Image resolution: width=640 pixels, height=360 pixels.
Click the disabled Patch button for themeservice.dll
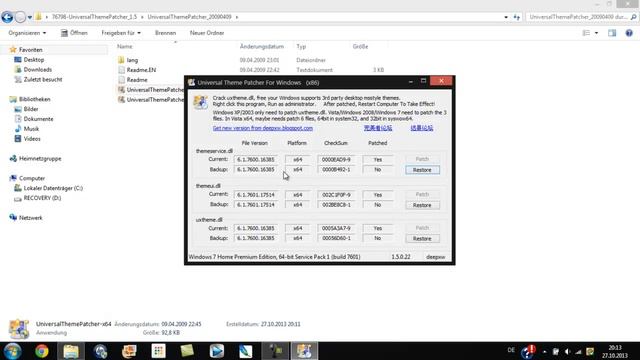[x=422, y=159]
